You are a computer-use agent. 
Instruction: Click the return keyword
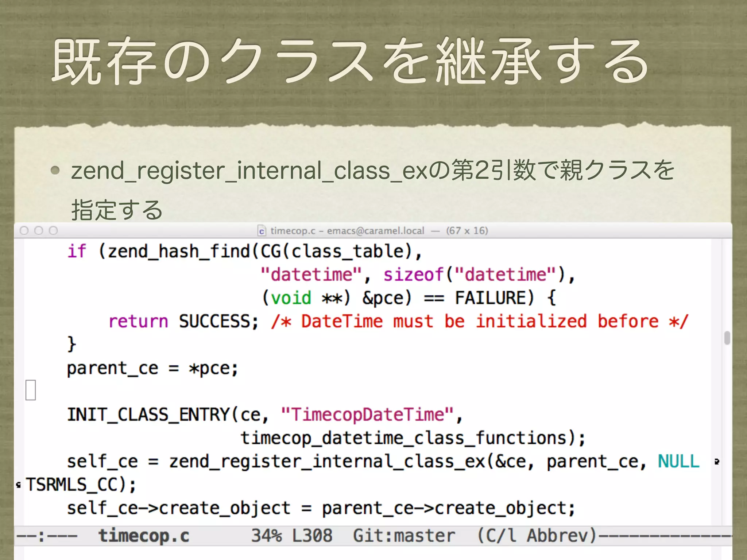(x=138, y=321)
